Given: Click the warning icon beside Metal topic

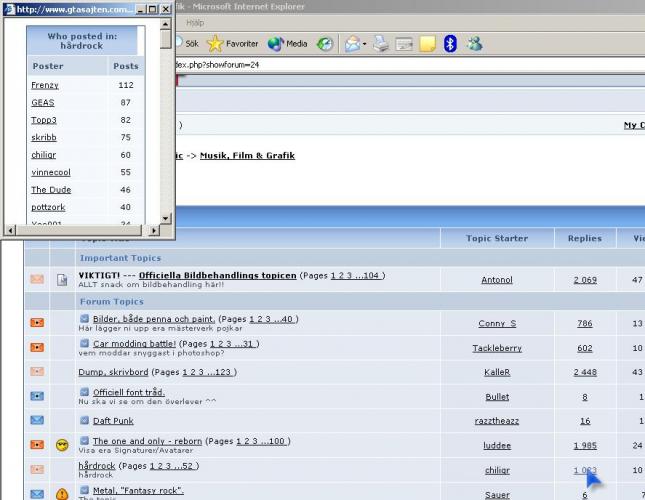Looking at the screenshot, I should click(x=62, y=494).
